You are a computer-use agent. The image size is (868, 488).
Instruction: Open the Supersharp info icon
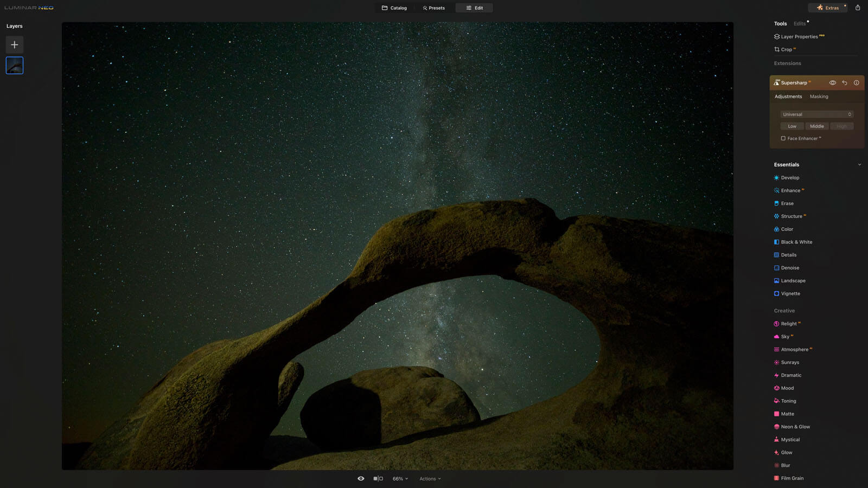point(856,83)
